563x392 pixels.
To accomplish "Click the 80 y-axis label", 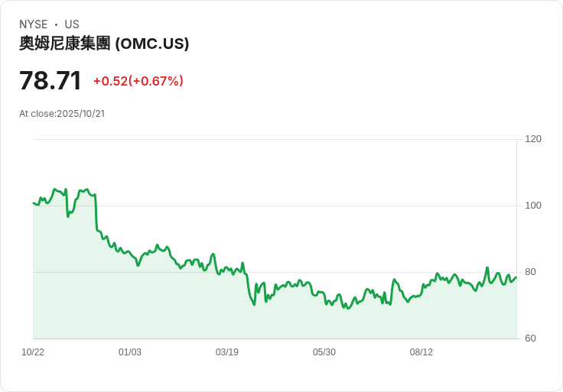I will pyautogui.click(x=530, y=272).
